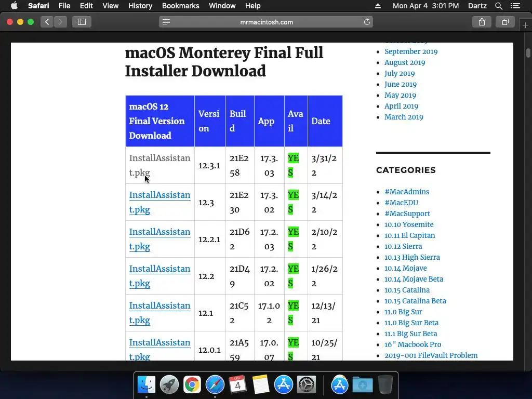Launch Launchpad rocket icon in Dock
Screen dimensions: 532x399
169,385
